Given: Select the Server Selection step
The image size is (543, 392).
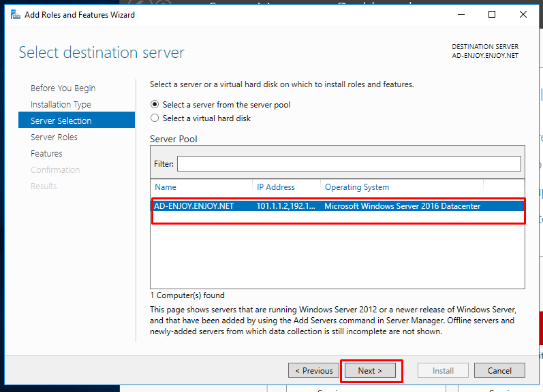Looking at the screenshot, I should 76,120.
